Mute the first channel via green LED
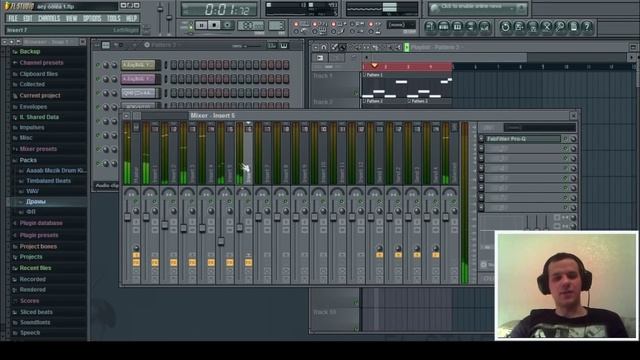Viewport: 640px width, 360px height. point(98,65)
